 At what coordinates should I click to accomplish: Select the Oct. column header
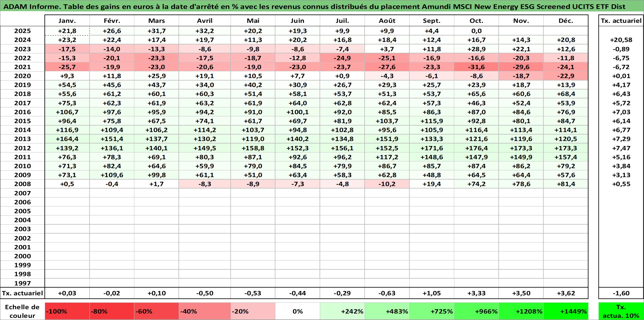[476, 21]
